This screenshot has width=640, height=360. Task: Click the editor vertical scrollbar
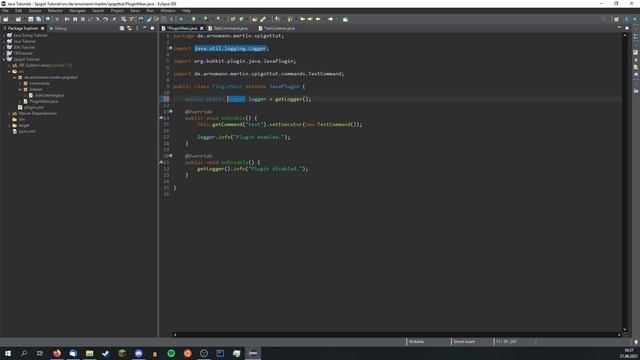pyautogui.click(x=624, y=182)
